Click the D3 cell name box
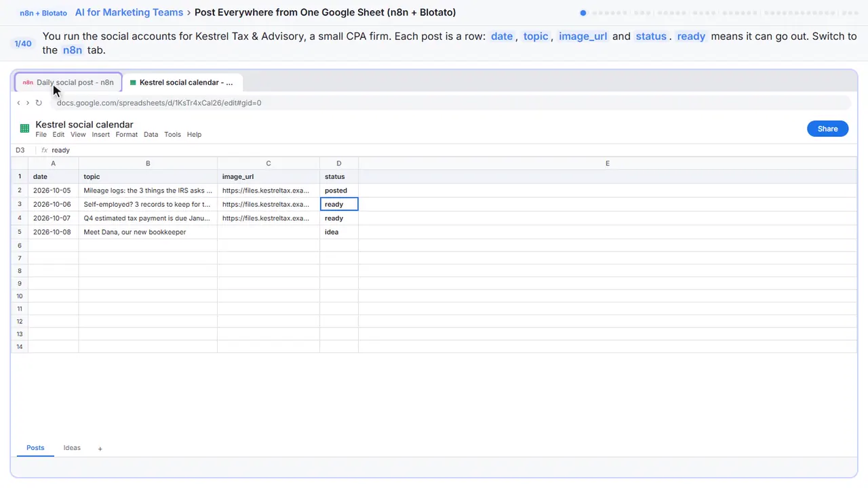 pos(20,150)
